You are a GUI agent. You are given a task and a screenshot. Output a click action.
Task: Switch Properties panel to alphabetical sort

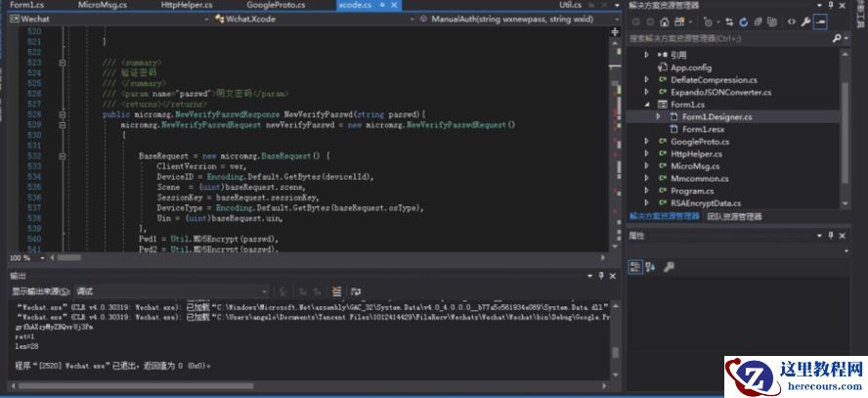click(650, 267)
